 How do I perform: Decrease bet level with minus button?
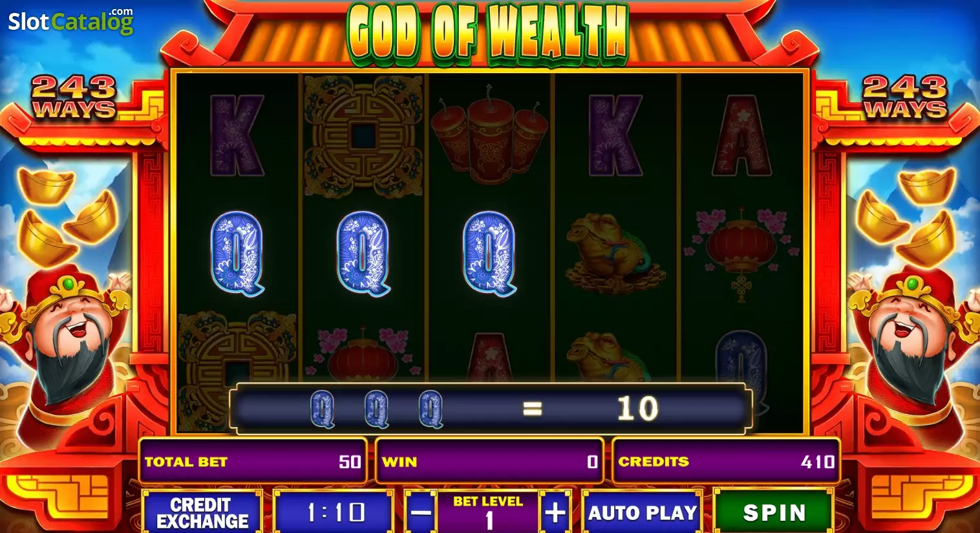[x=421, y=512]
